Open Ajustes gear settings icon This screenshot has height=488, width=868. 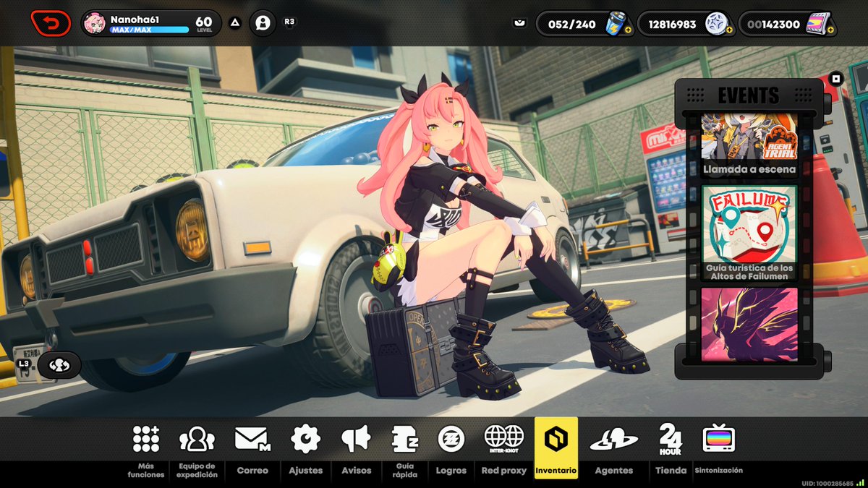click(305, 439)
